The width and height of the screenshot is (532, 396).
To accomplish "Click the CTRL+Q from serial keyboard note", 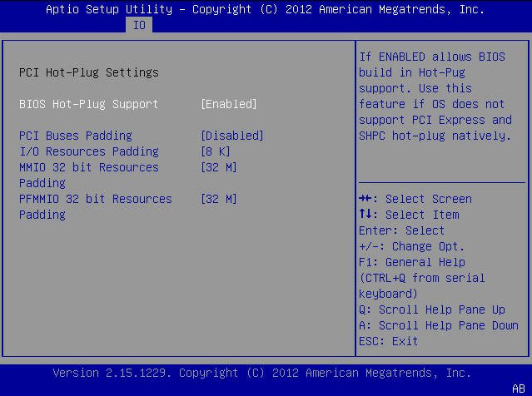I will coord(422,286).
